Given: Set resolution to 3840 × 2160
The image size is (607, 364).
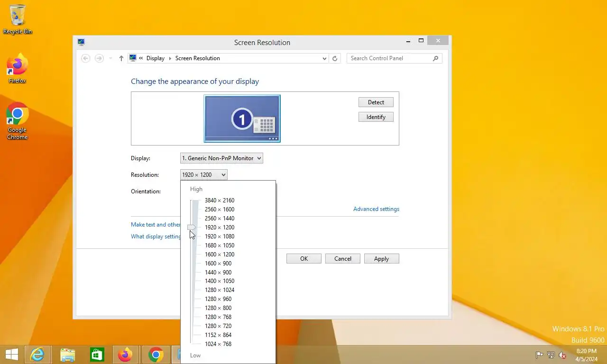Looking at the screenshot, I should [220, 200].
